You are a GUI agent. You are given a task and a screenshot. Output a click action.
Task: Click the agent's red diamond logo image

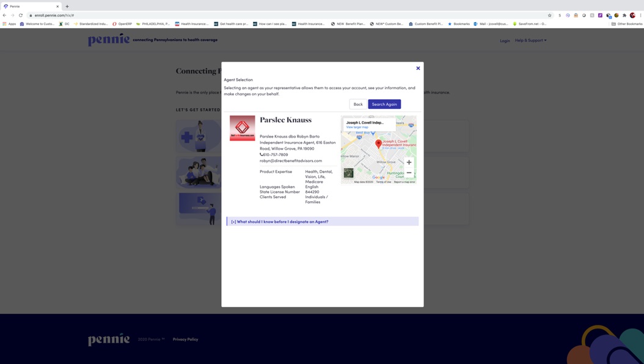[x=243, y=128]
